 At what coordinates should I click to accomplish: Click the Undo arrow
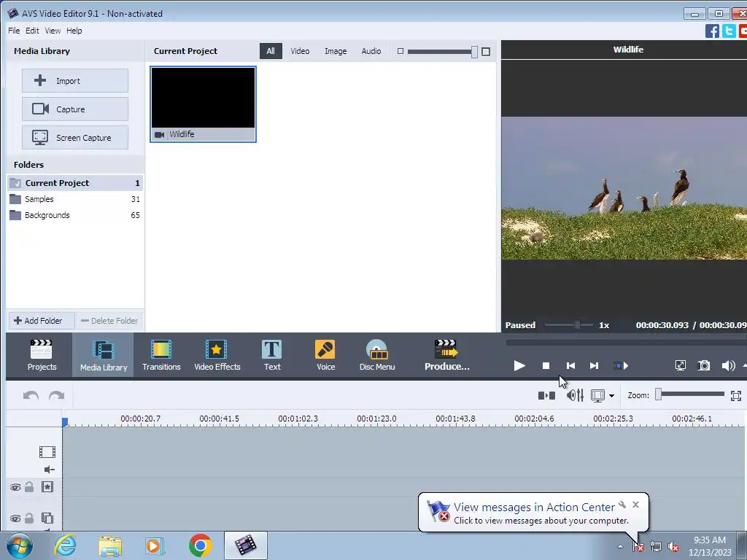tap(31, 396)
